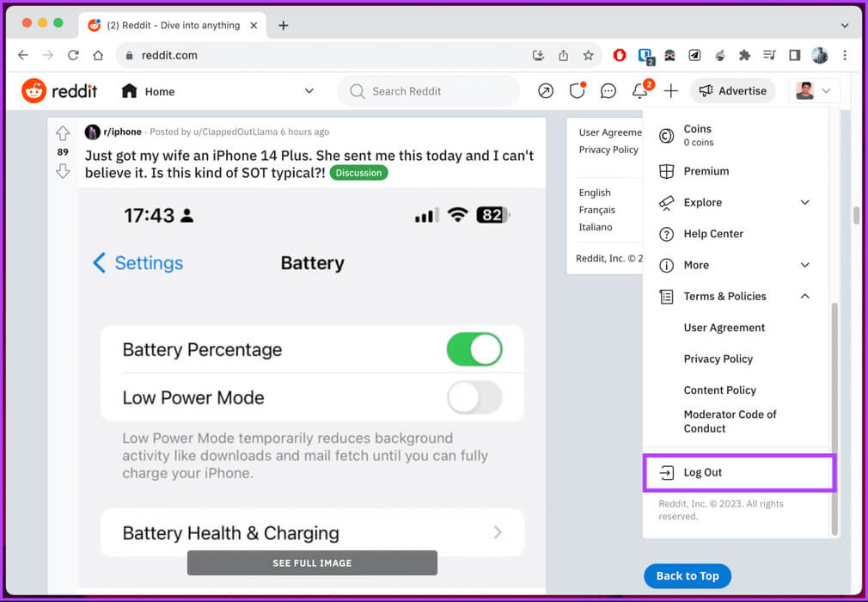868x602 pixels.
Task: Open the tab search chevron
Action: [845, 25]
